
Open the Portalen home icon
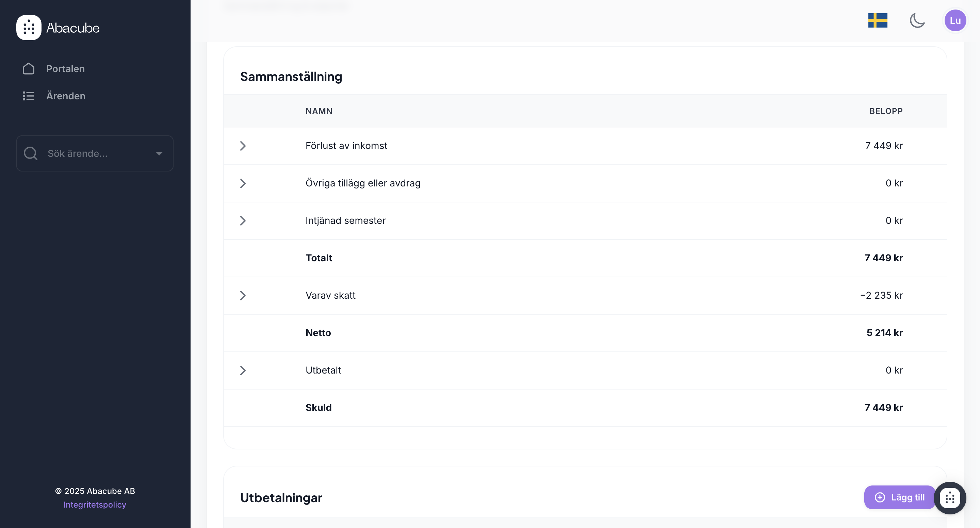29,69
